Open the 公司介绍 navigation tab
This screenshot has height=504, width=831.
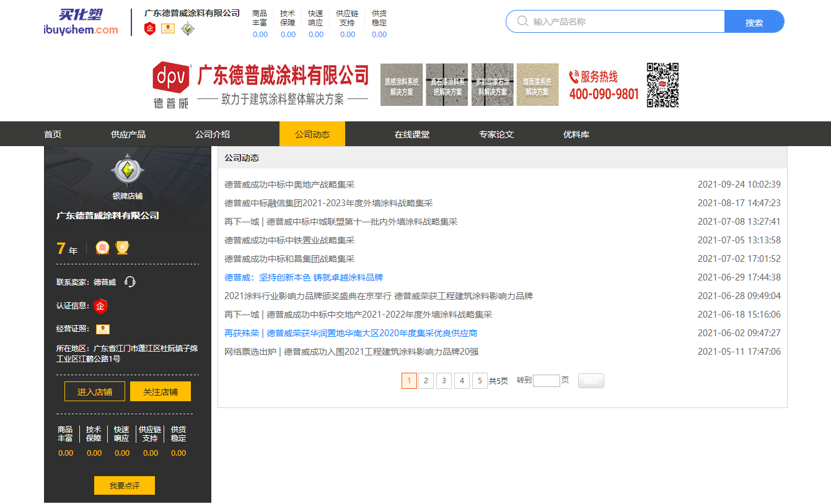click(x=213, y=134)
